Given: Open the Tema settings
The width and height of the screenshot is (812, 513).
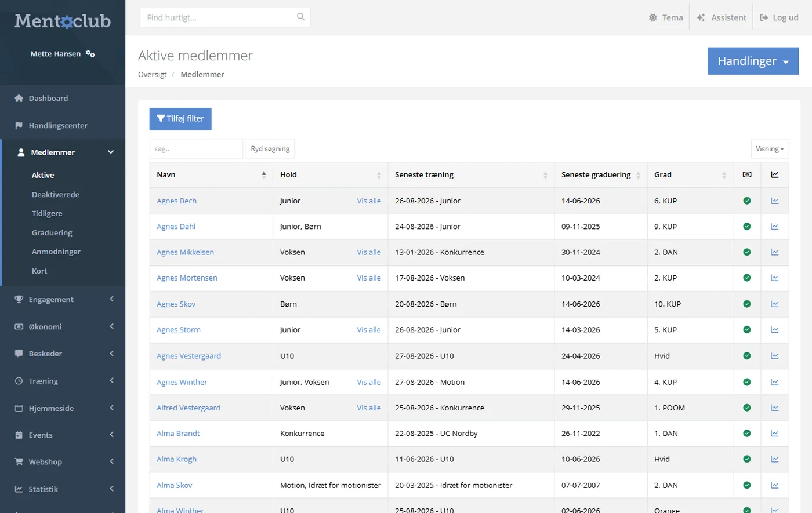Looking at the screenshot, I should tap(666, 17).
